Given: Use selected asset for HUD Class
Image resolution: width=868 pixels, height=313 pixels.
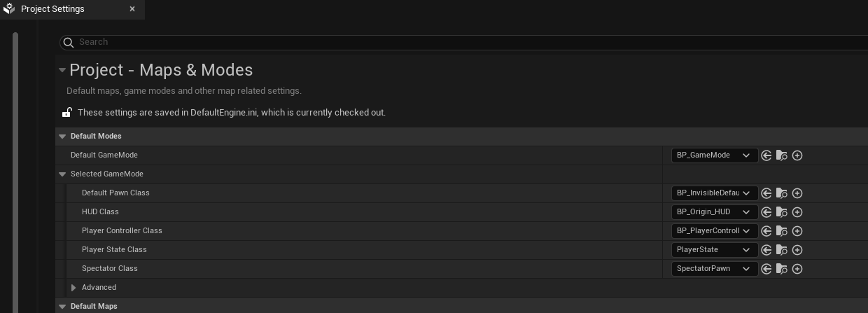Looking at the screenshot, I should coord(766,212).
